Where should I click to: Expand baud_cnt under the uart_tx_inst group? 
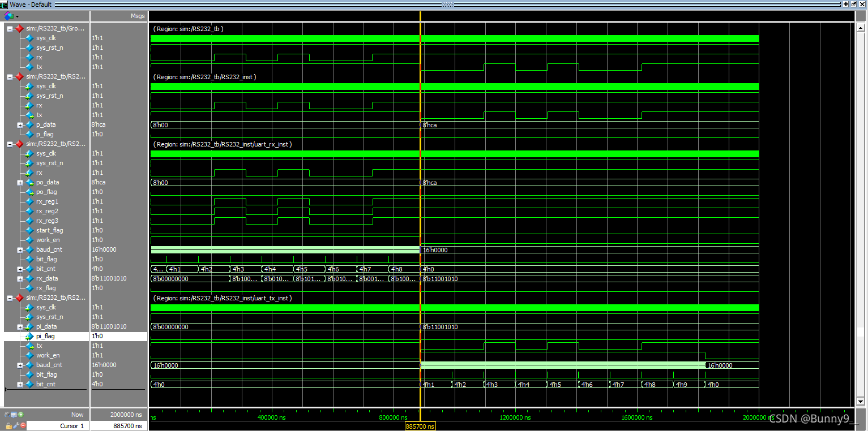coord(20,365)
